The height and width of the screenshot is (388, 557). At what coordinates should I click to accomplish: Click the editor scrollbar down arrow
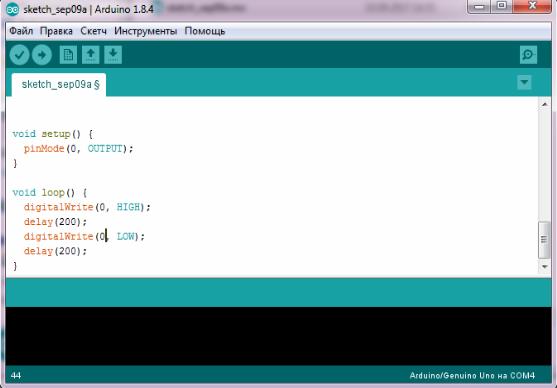tap(544, 266)
